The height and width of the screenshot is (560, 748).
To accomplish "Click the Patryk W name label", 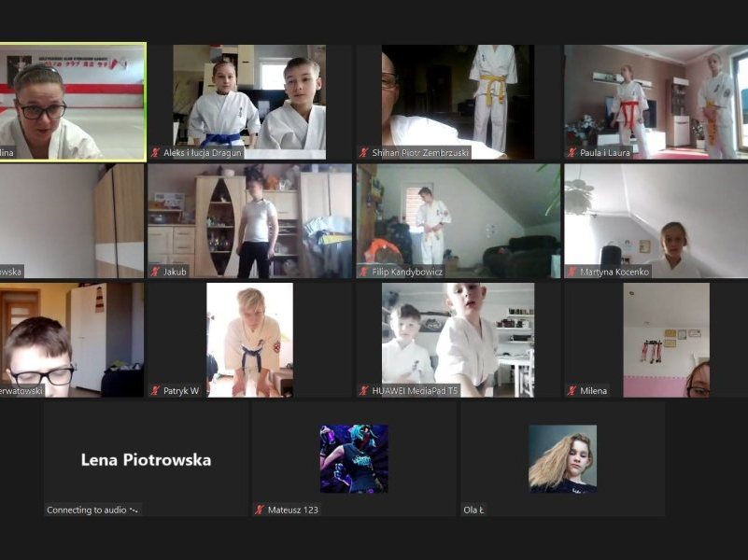I will click(181, 391).
